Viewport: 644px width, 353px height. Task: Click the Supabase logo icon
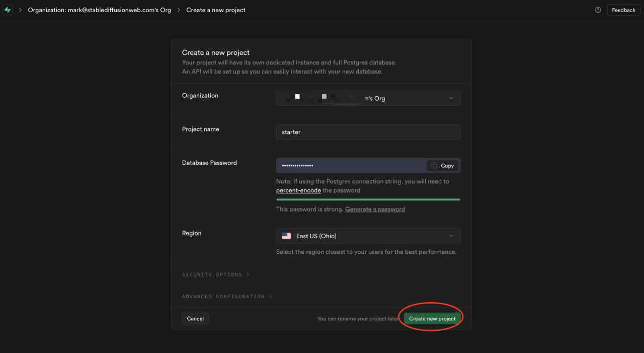click(x=7, y=10)
